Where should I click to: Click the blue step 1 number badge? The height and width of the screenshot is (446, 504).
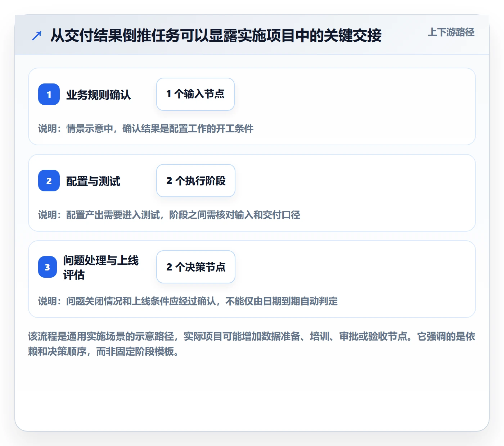click(49, 94)
